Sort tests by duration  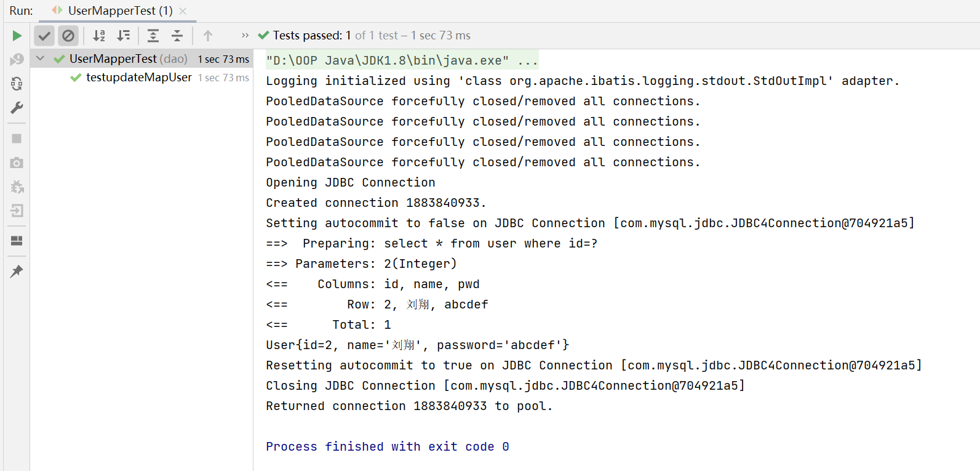[124, 36]
